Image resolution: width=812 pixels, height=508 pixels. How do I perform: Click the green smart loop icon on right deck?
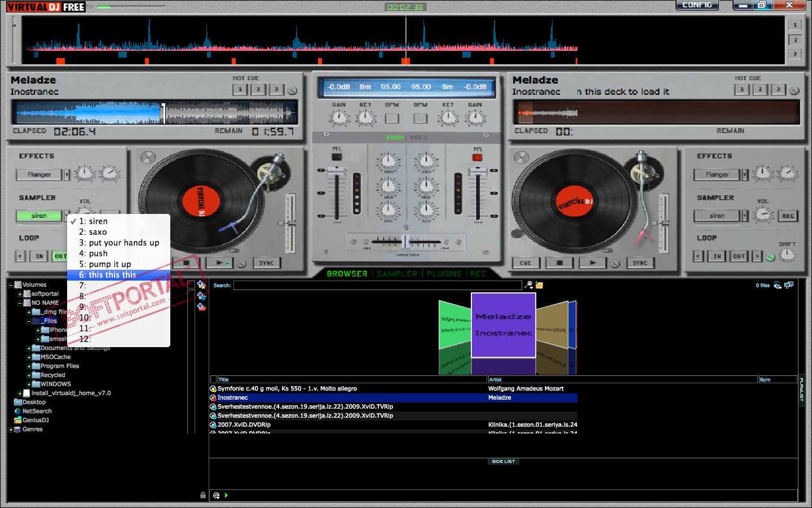pos(770,257)
